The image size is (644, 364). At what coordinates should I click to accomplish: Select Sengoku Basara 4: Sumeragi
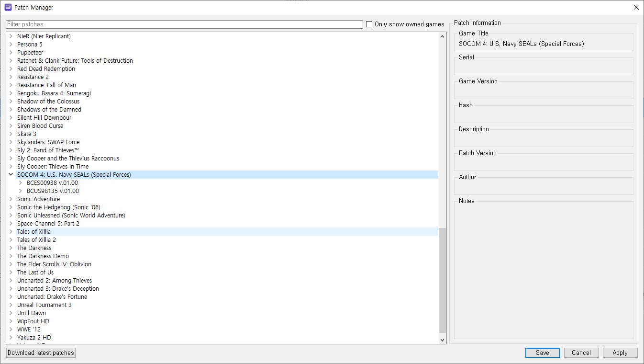point(54,93)
